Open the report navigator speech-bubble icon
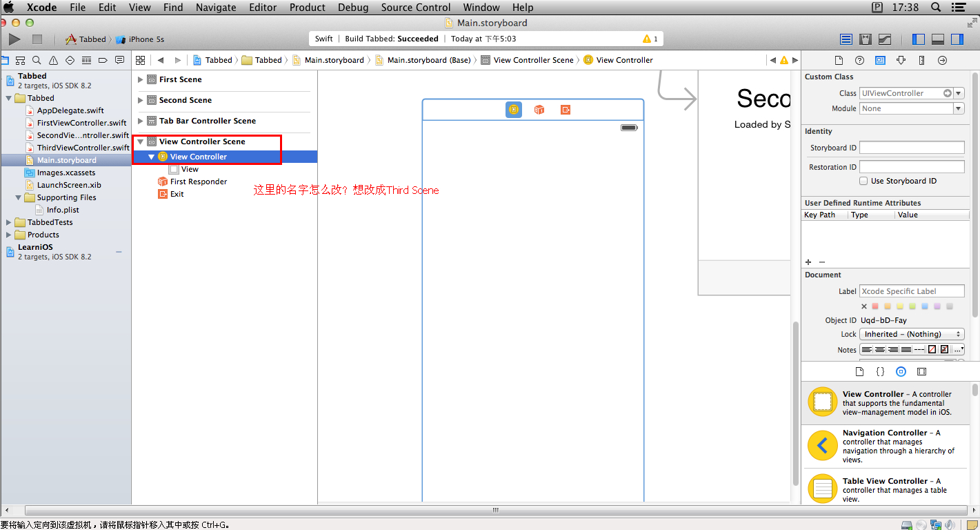980x530 pixels. (120, 60)
